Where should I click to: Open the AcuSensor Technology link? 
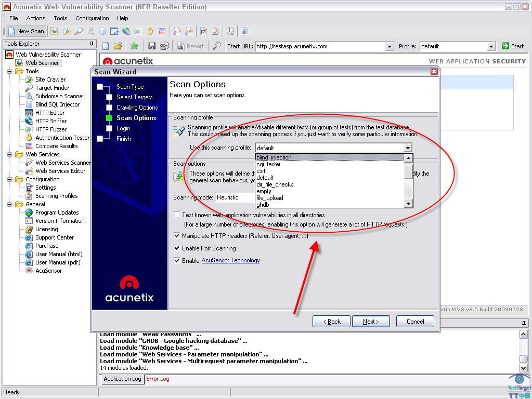[231, 260]
